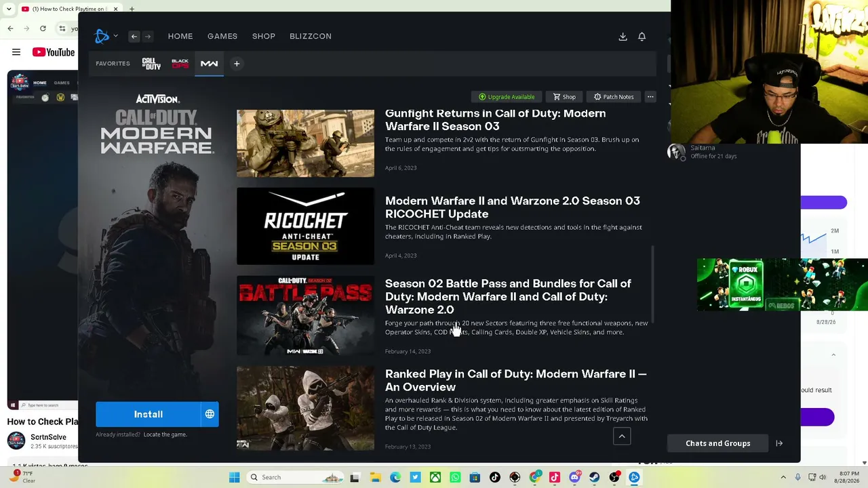The image size is (868, 488).
Task: Go forward in Battle.net navigation
Action: coord(148,37)
